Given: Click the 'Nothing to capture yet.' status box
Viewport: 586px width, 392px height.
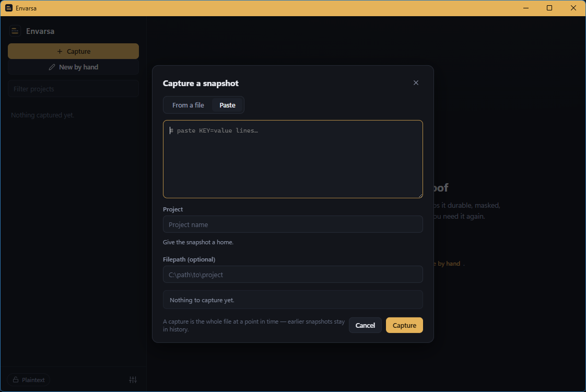Looking at the screenshot, I should [x=292, y=300].
